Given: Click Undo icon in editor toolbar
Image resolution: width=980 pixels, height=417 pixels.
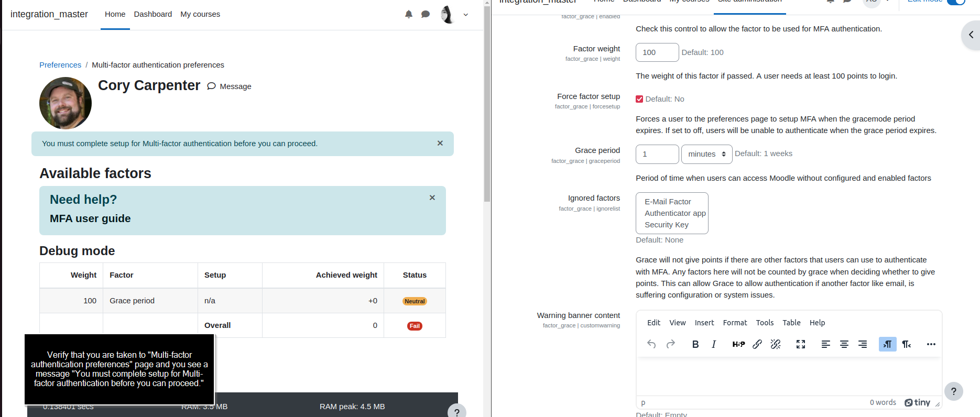Looking at the screenshot, I should click(651, 344).
